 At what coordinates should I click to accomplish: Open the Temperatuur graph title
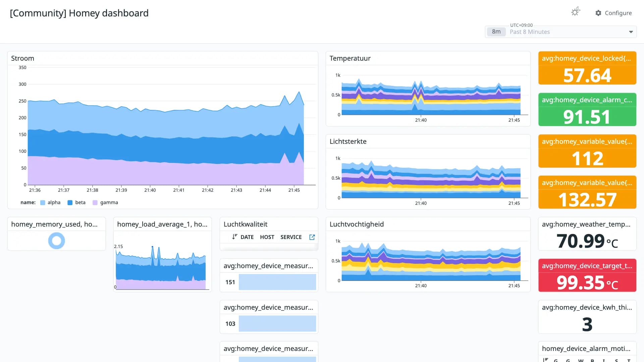point(350,58)
